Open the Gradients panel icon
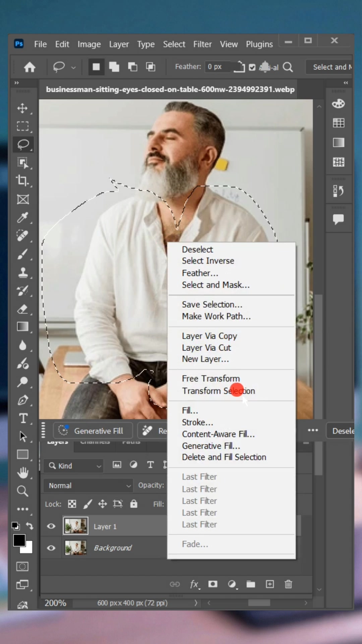362x644 pixels. point(338,143)
